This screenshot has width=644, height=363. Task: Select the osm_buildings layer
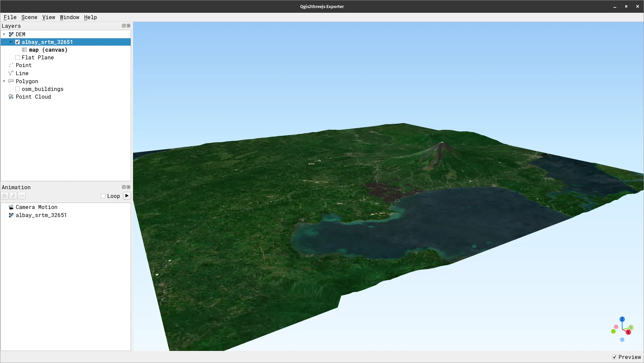(42, 89)
